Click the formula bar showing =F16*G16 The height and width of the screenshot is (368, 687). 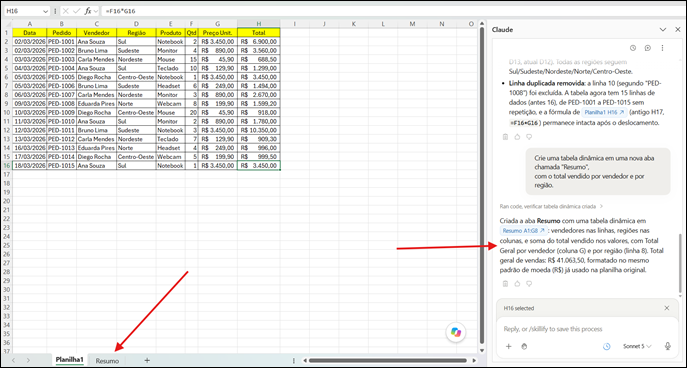(x=392, y=11)
